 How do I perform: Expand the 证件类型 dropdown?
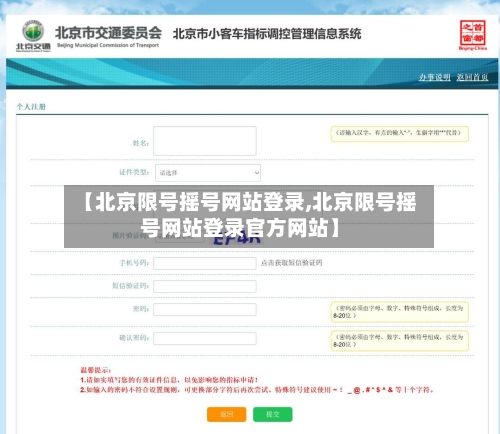tap(208, 173)
